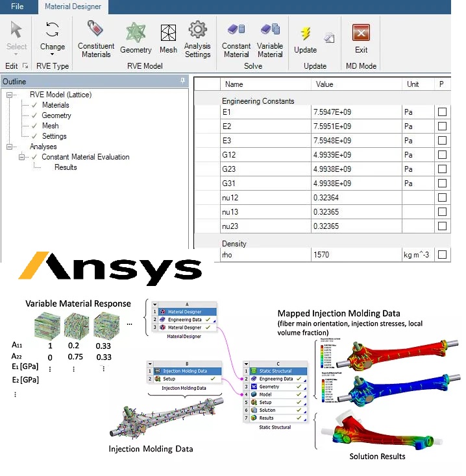Switch to Material Designer tab
The image size is (466, 476).
tap(73, 6)
